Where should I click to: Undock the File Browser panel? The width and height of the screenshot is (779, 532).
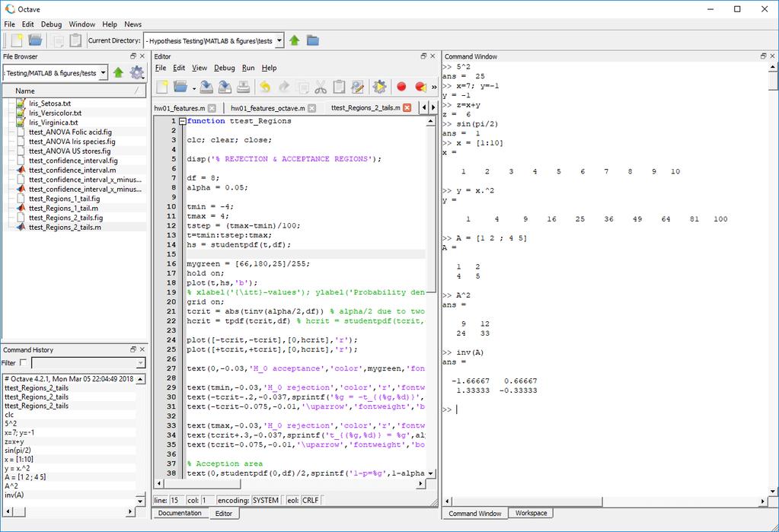(133, 56)
